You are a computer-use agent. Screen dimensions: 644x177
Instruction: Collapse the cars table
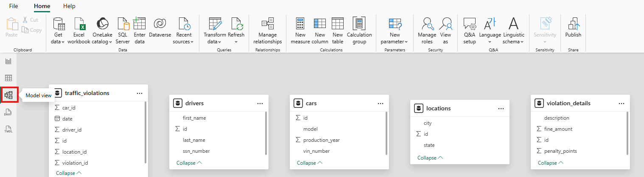[310, 163]
